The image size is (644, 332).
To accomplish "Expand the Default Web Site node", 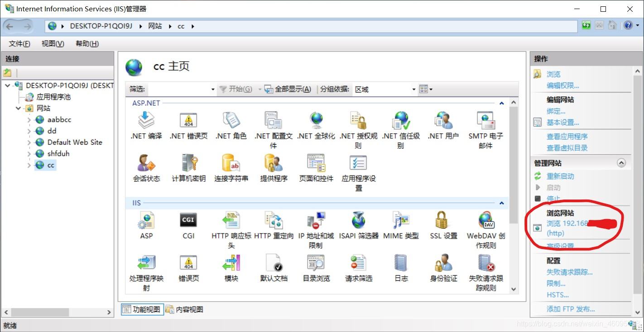I will (x=29, y=142).
